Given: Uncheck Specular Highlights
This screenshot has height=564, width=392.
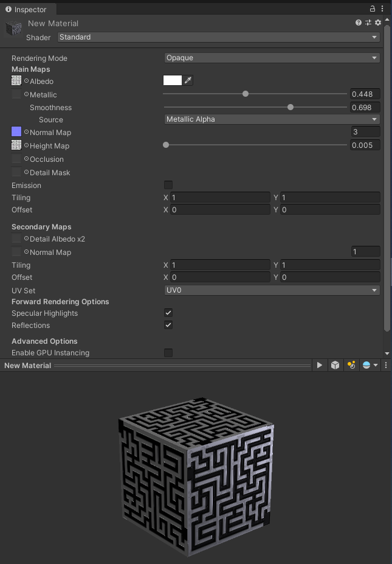Looking at the screenshot, I should tap(168, 313).
